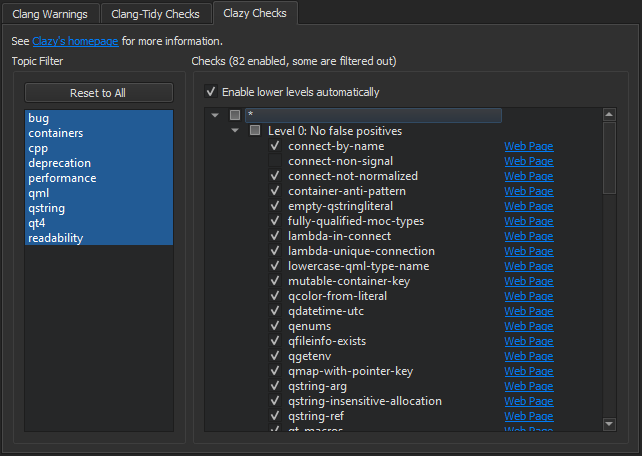Collapse the root asterisk tree node
Image resolution: width=642 pixels, height=456 pixels.
tap(215, 116)
